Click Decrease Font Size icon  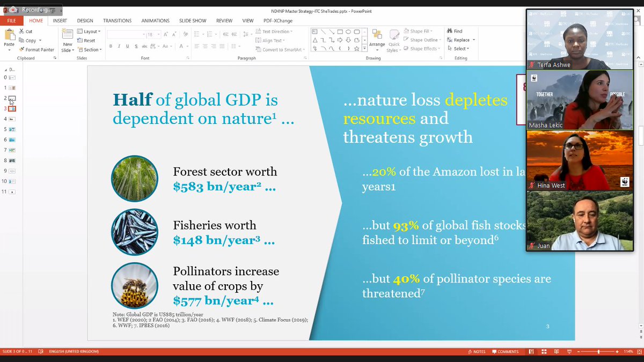(174, 34)
